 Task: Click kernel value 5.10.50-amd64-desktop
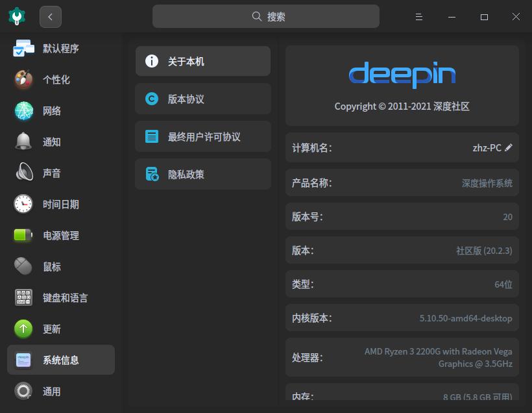[466, 318]
